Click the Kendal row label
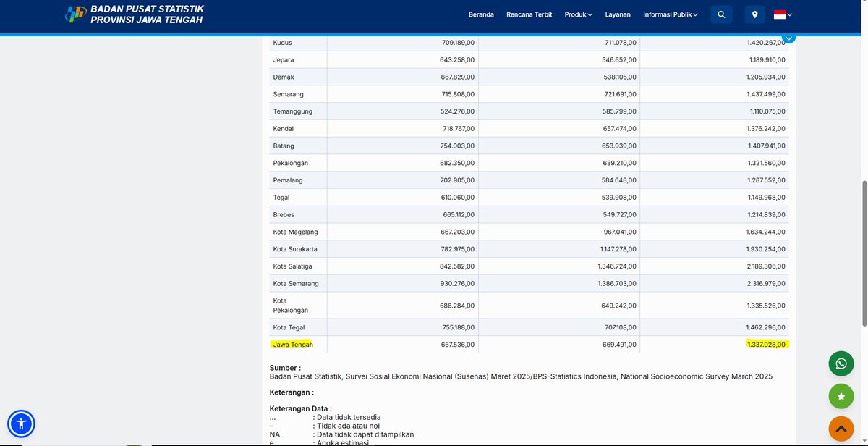The width and height of the screenshot is (868, 446). point(284,129)
